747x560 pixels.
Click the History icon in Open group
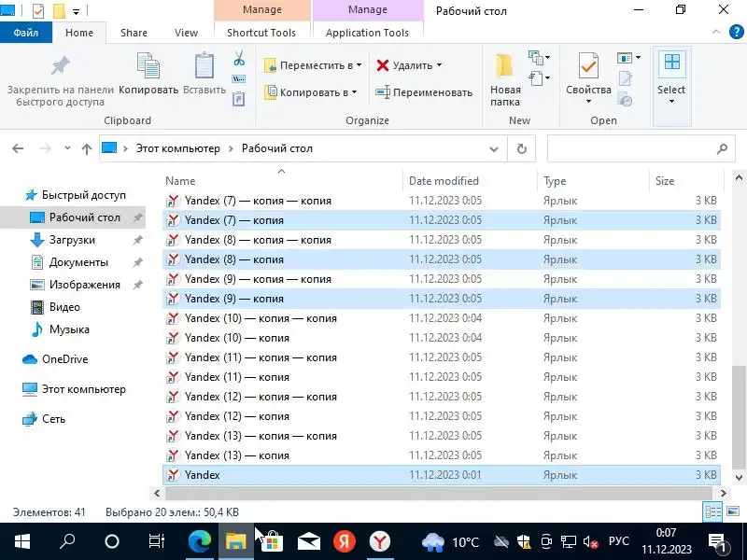click(625, 100)
